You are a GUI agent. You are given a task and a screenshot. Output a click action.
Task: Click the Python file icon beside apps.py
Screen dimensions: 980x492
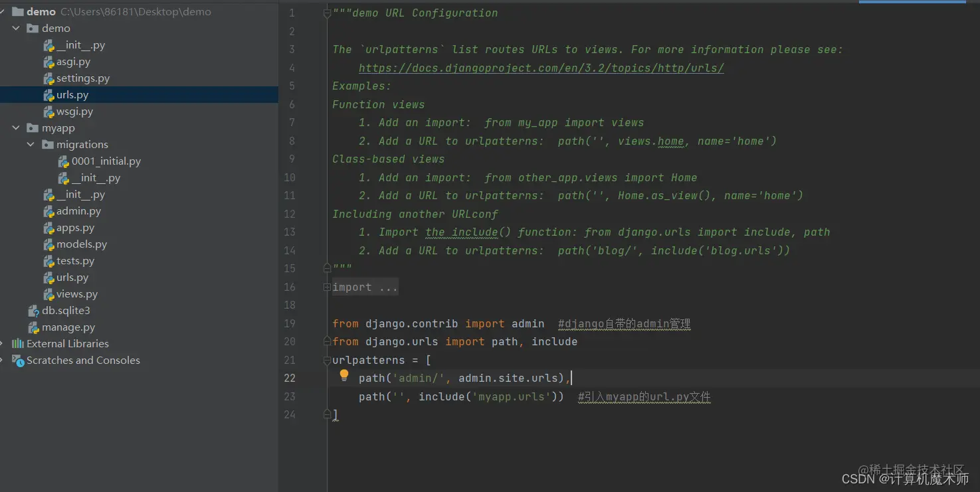(x=49, y=228)
